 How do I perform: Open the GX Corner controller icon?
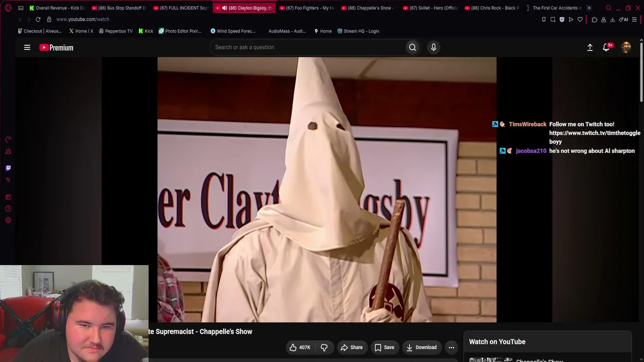21,8
